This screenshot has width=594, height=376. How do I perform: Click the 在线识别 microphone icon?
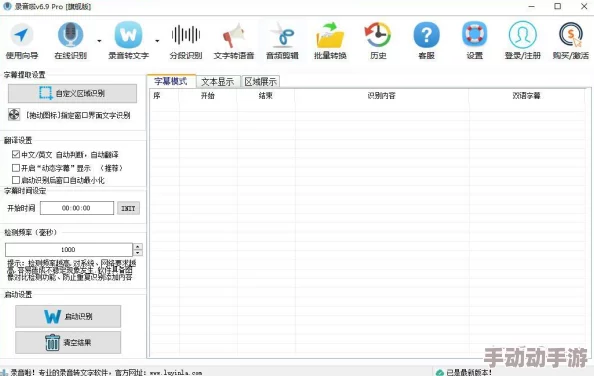point(70,35)
